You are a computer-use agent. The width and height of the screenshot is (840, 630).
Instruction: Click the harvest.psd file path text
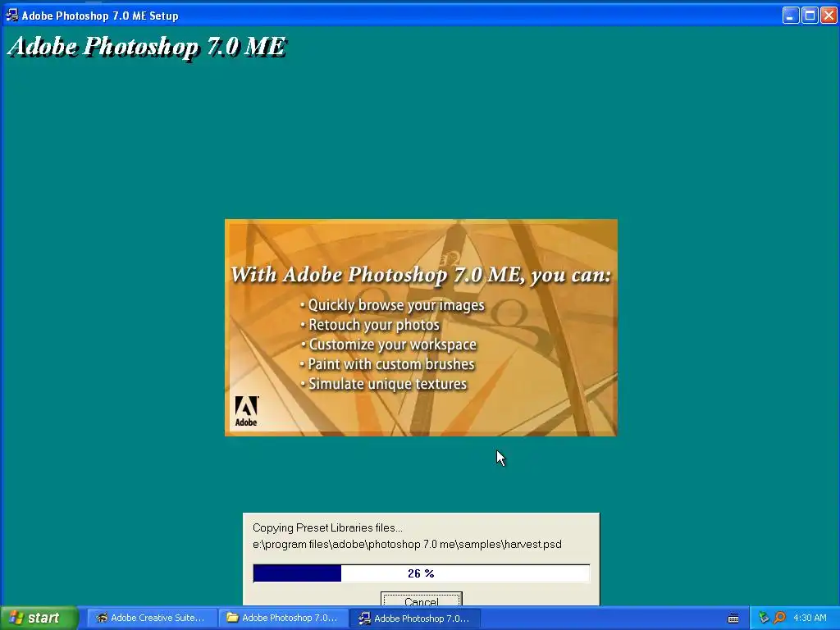407,545
